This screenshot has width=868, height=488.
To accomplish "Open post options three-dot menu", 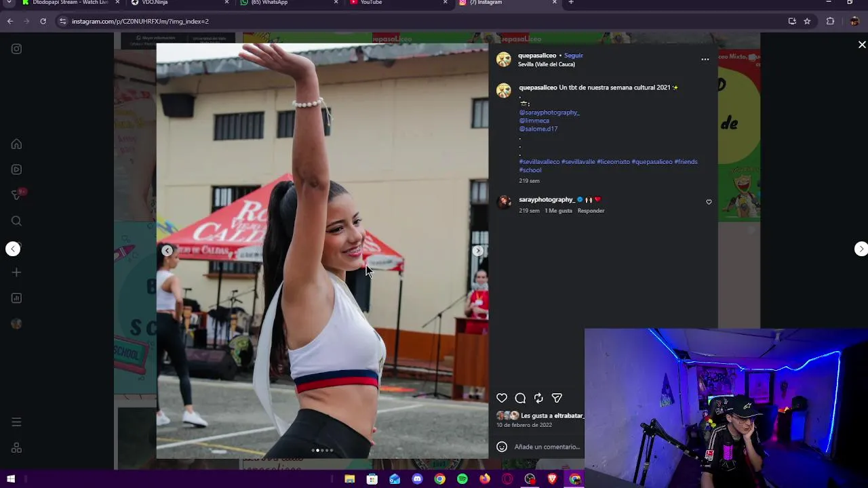I will 705,60.
